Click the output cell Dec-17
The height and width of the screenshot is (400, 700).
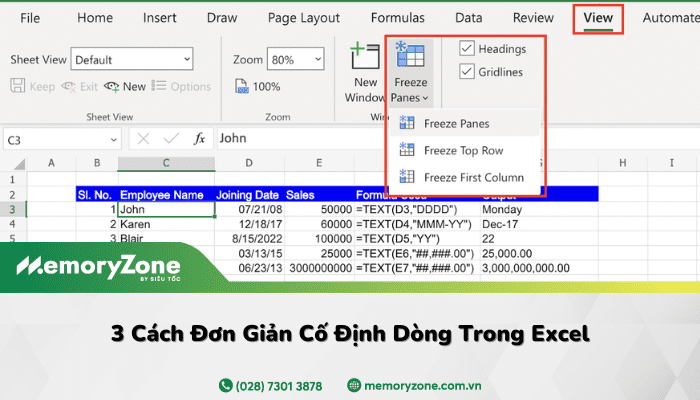coord(539,224)
